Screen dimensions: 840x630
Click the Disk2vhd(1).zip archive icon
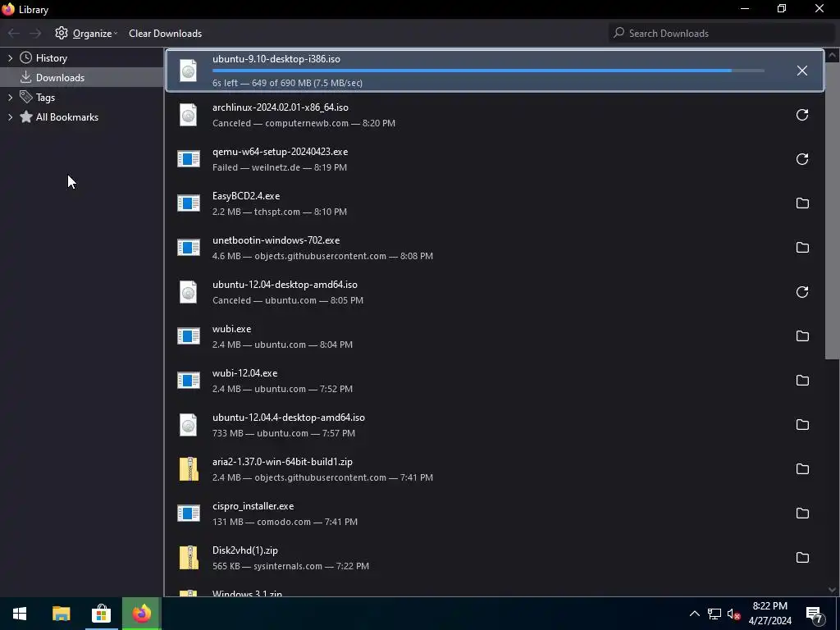tap(189, 558)
